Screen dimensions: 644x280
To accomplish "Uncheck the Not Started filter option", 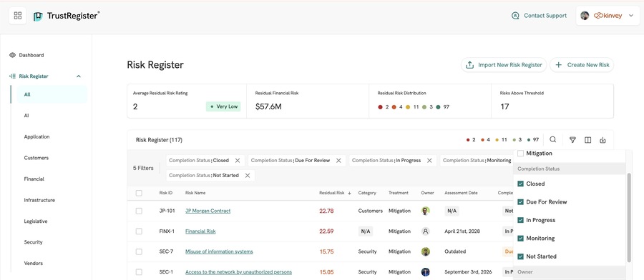I will (x=520, y=256).
